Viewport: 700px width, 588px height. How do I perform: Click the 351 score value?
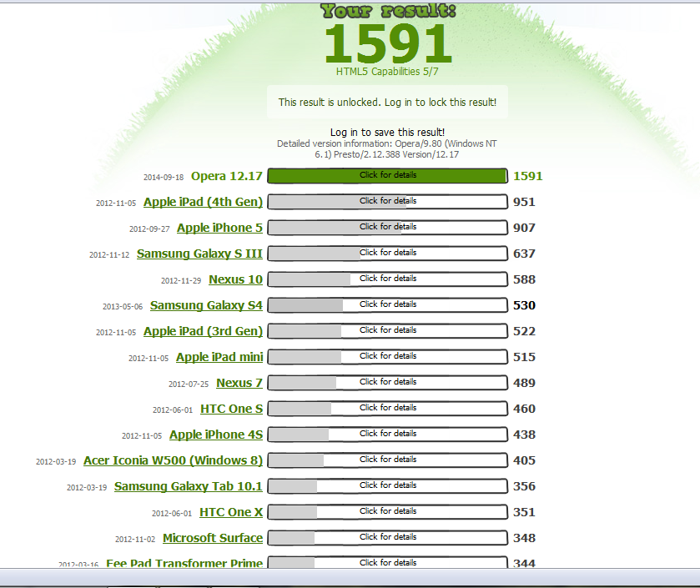coord(524,513)
